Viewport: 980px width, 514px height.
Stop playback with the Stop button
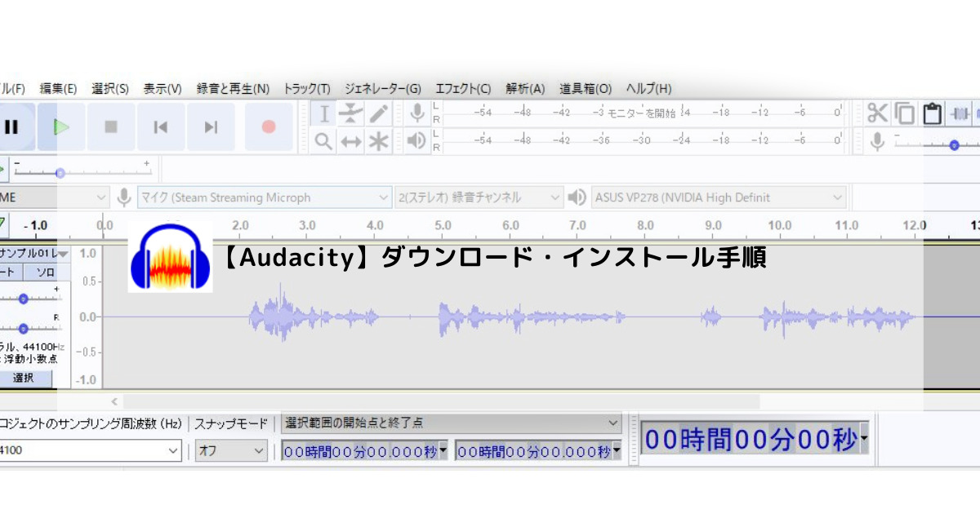click(111, 126)
